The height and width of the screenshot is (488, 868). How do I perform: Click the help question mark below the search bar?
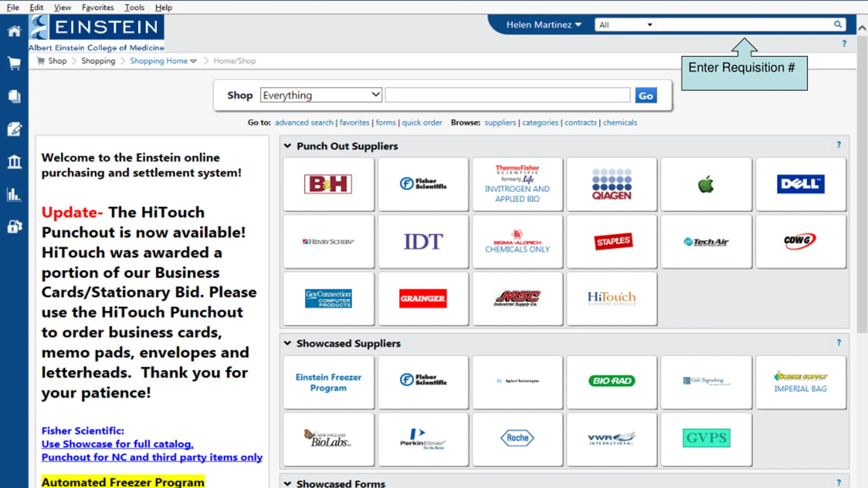(844, 43)
